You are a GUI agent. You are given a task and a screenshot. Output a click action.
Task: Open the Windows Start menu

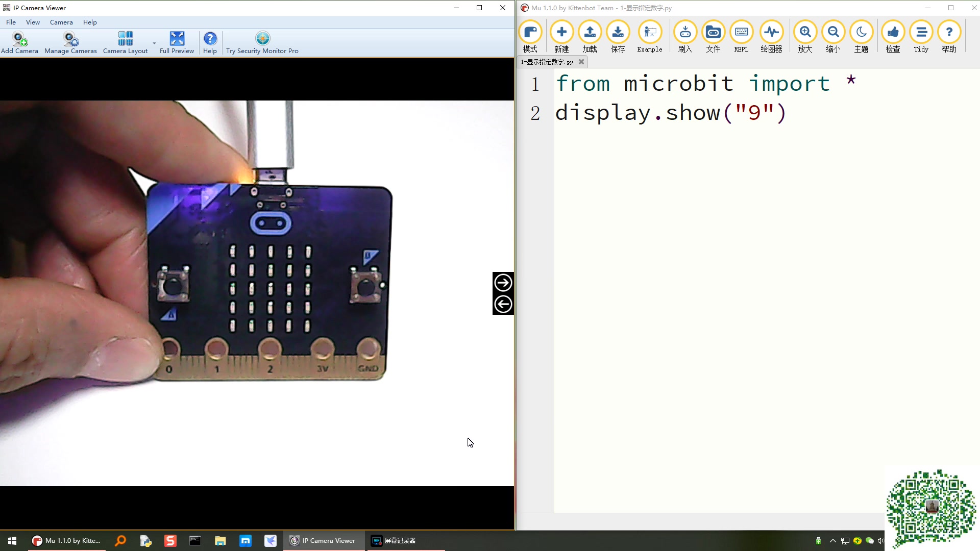coord(12,541)
